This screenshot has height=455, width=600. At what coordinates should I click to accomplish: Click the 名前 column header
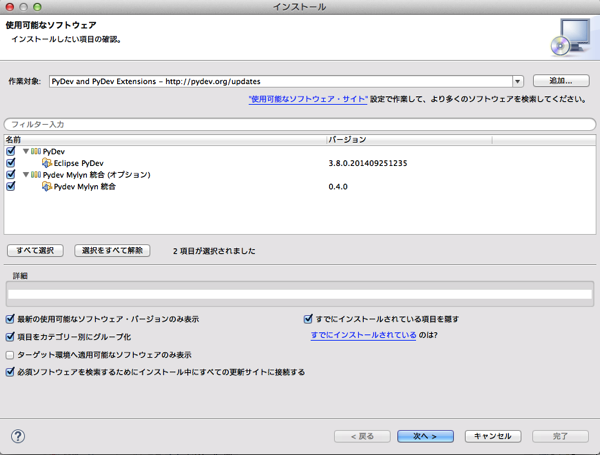click(x=165, y=140)
